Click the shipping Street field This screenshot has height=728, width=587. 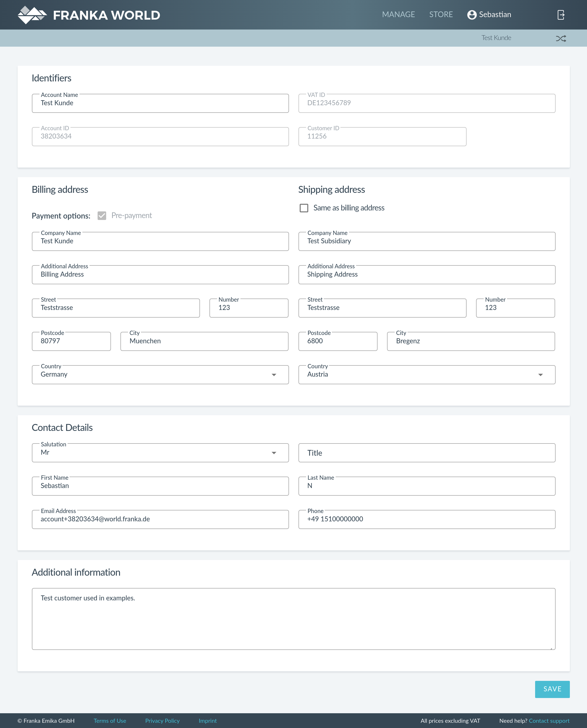[382, 308]
